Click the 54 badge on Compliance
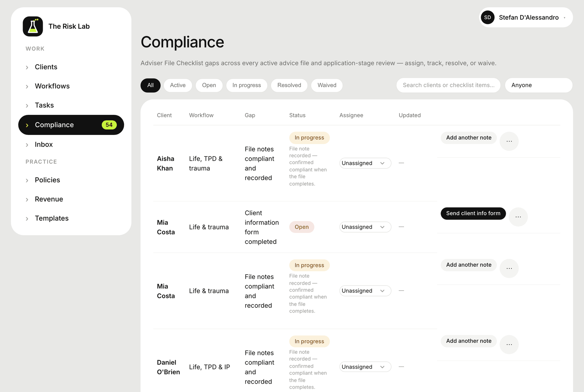Screen dimensions: 584x392 coord(109,125)
